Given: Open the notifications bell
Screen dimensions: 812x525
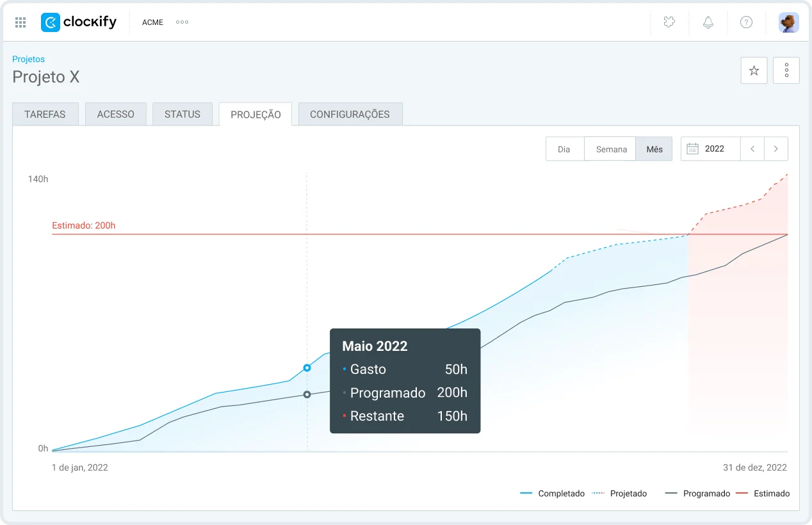Looking at the screenshot, I should (708, 22).
